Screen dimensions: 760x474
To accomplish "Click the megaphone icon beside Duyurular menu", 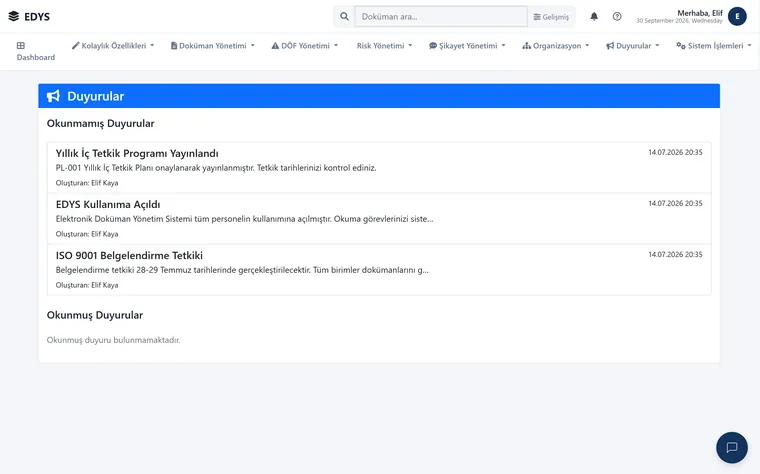I will click(x=610, y=46).
